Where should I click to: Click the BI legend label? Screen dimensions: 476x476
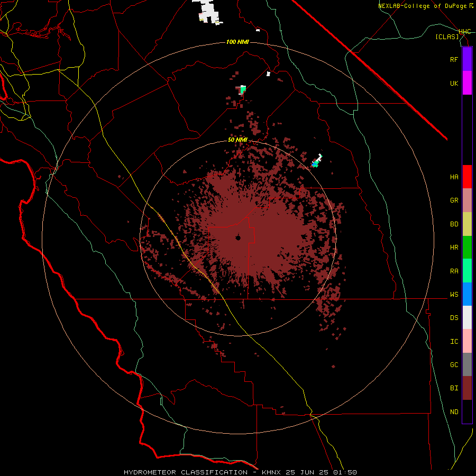454,388
